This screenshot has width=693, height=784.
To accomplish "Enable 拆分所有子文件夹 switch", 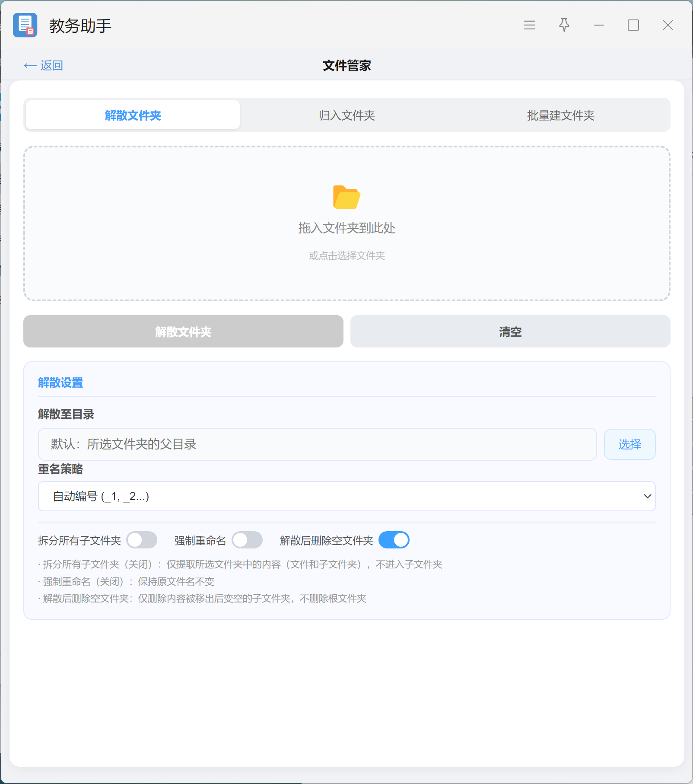I will (x=142, y=540).
